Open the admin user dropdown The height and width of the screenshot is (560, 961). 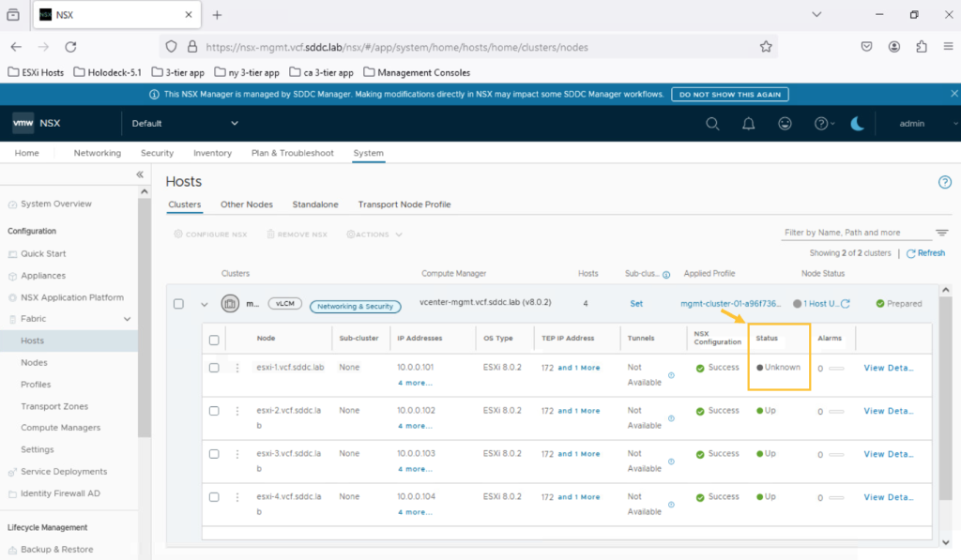927,124
